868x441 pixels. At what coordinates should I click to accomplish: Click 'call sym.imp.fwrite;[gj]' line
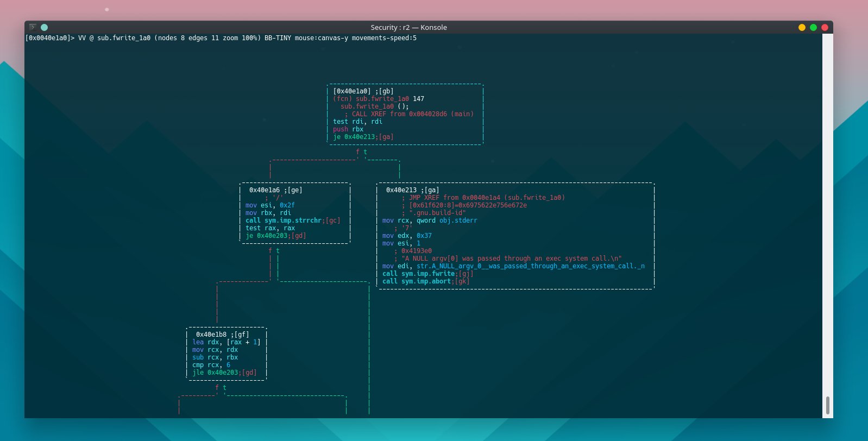point(428,274)
